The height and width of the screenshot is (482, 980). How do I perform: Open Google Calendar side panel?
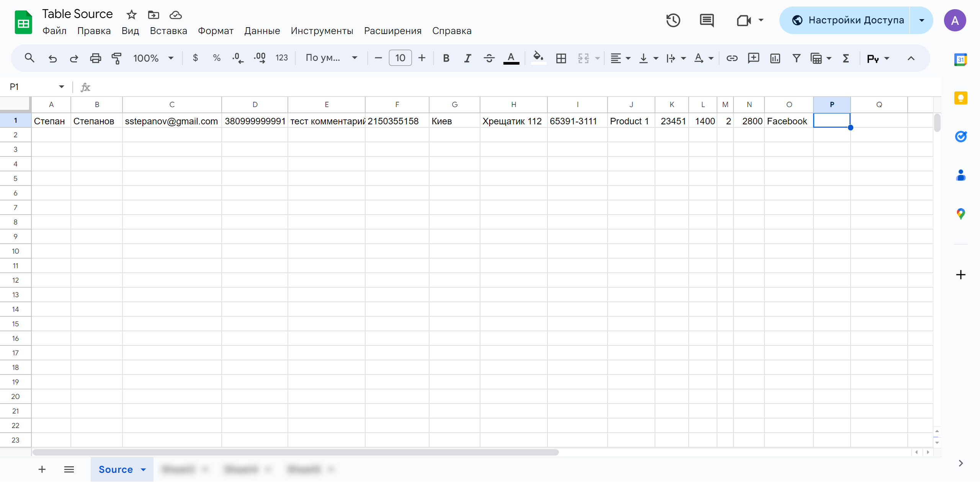[x=960, y=60]
